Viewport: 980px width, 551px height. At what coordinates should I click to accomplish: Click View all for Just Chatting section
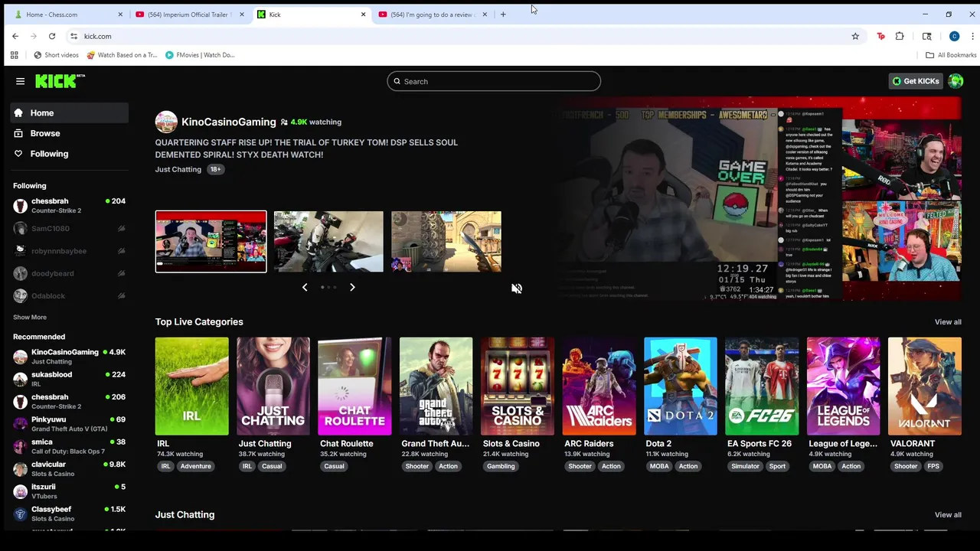click(948, 515)
